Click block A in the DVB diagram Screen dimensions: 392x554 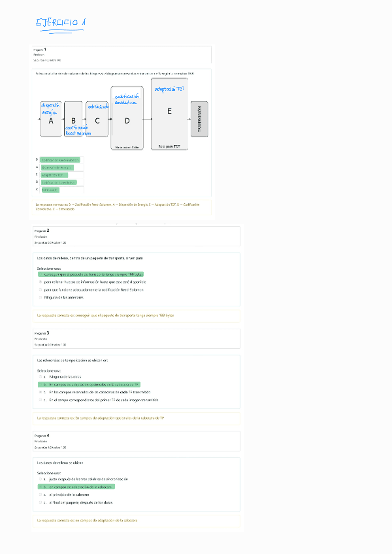coord(51,120)
